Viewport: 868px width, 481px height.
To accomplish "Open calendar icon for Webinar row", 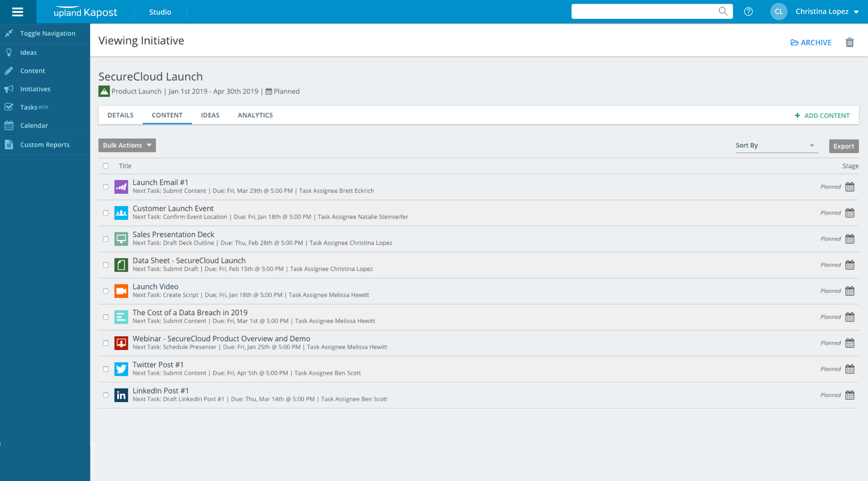I will 850,343.
